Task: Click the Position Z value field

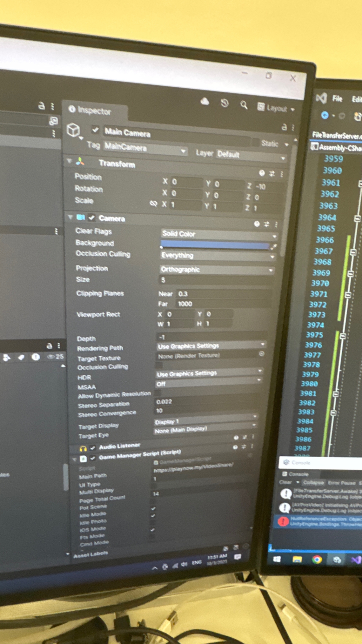Action: coord(269,186)
